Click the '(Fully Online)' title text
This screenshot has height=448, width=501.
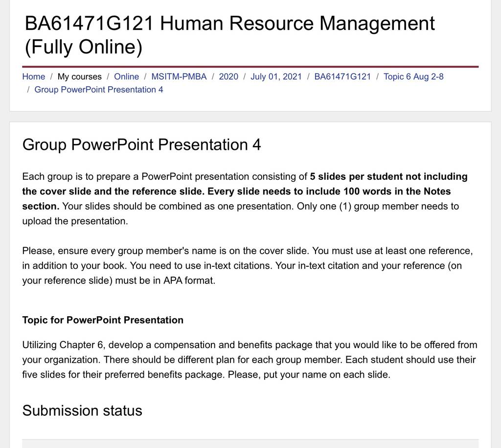tap(83, 47)
